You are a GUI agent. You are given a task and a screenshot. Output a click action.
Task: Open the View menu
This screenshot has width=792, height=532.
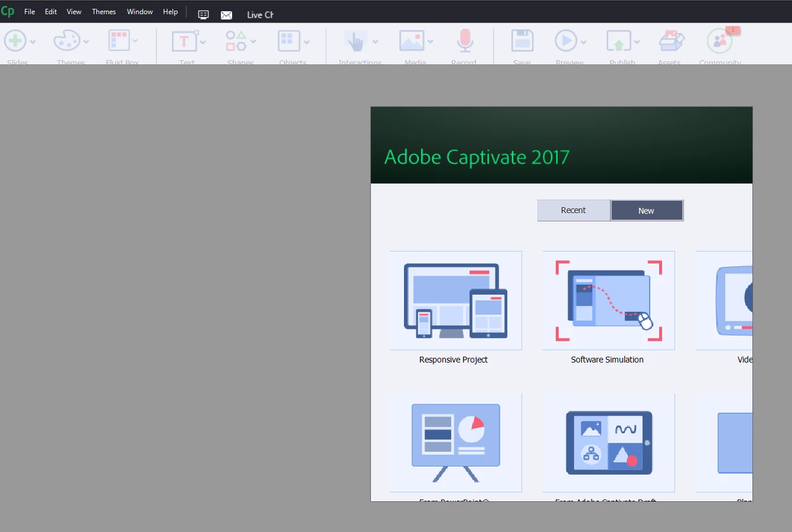pyautogui.click(x=74, y=12)
